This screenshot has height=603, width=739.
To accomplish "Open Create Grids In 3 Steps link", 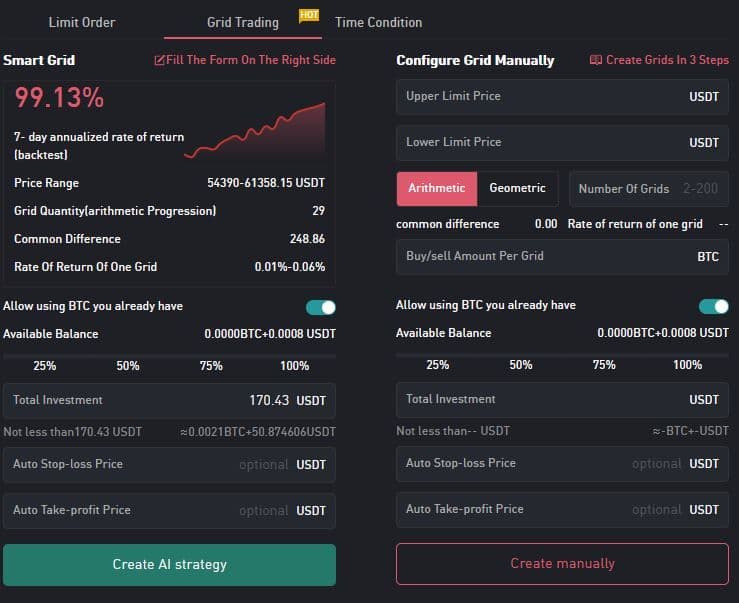I will 667,60.
